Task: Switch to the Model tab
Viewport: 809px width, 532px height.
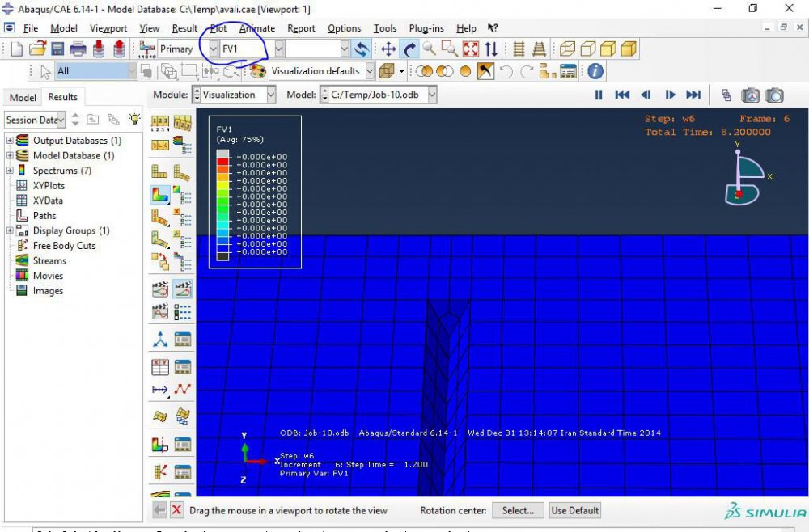Action: tap(22, 97)
